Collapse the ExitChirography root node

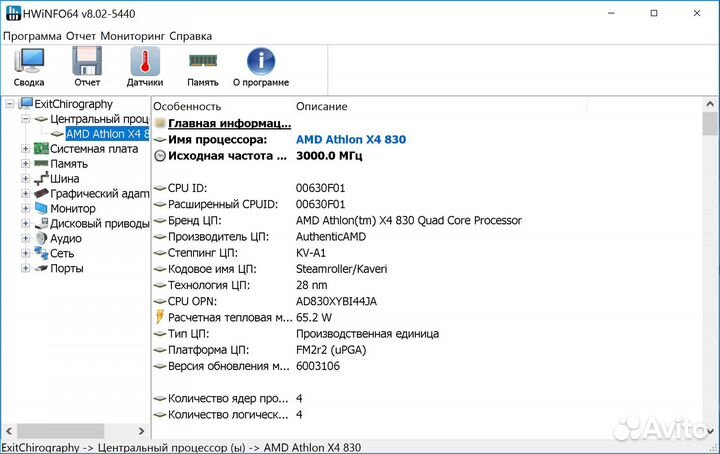(10, 104)
